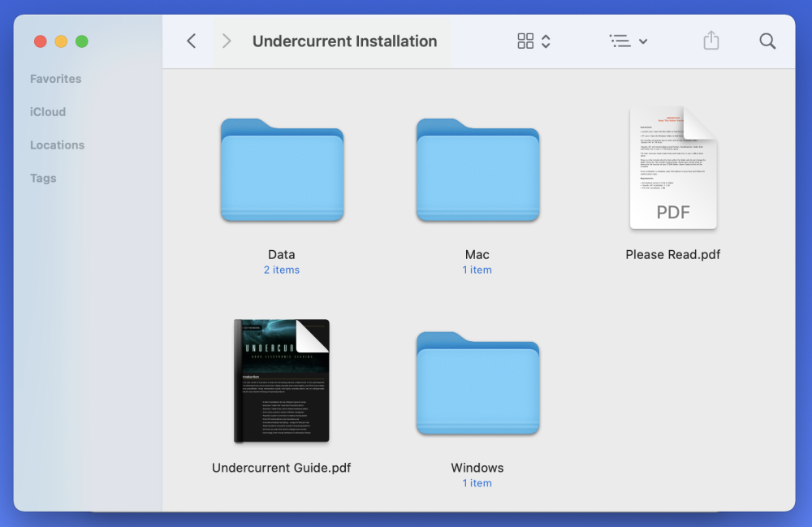812x527 pixels.
Task: Expand the Locations sidebar section
Action: click(x=57, y=145)
